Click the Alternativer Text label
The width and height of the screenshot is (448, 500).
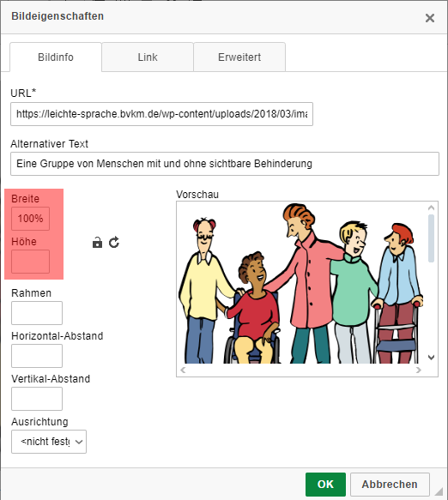point(49,144)
